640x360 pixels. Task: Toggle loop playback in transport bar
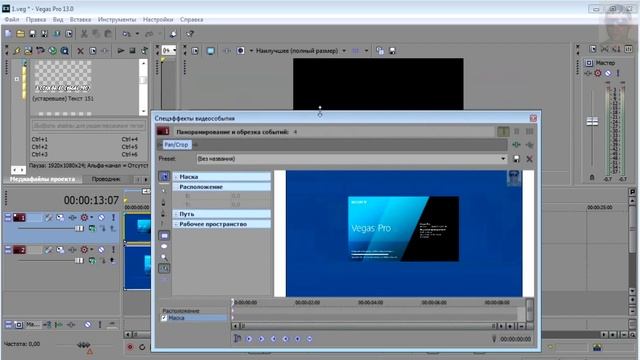[142, 347]
